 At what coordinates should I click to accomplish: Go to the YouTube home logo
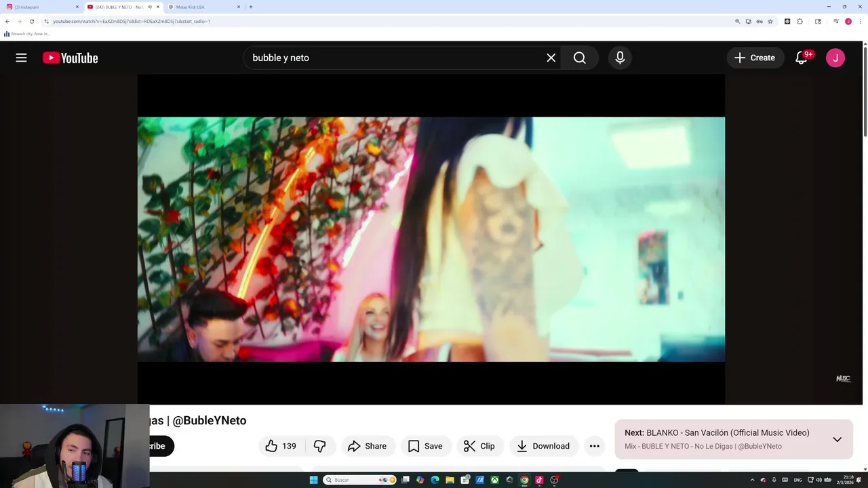point(71,58)
